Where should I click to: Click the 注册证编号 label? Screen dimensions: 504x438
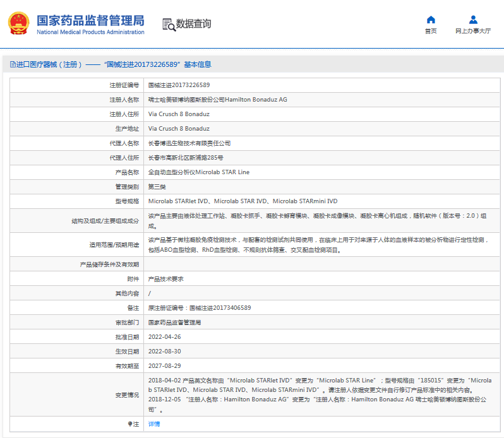click(124, 85)
